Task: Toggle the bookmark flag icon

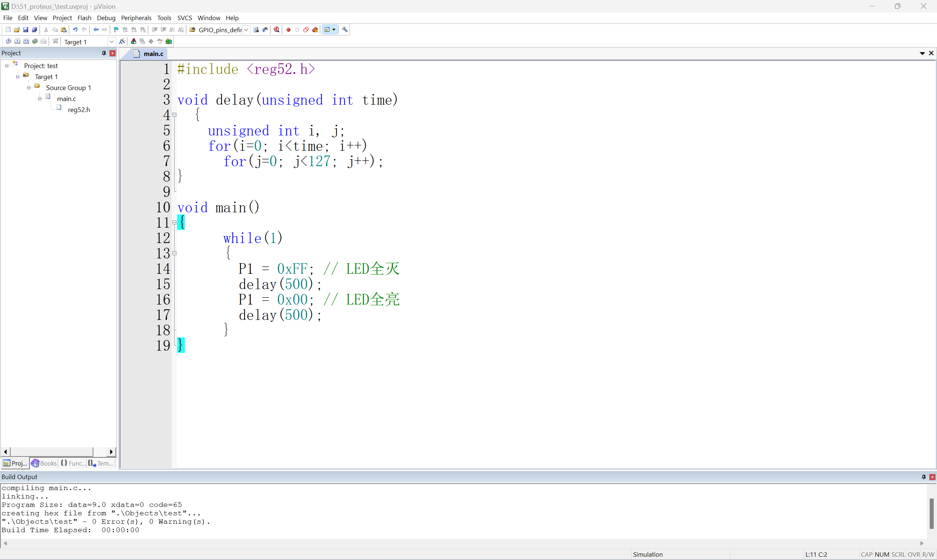Action: click(116, 30)
